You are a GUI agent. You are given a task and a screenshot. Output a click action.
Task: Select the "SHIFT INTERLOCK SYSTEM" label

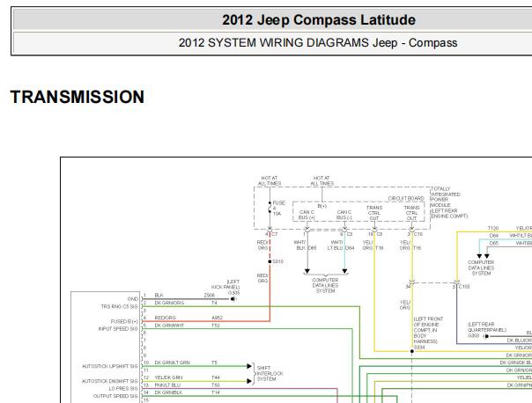(270, 373)
